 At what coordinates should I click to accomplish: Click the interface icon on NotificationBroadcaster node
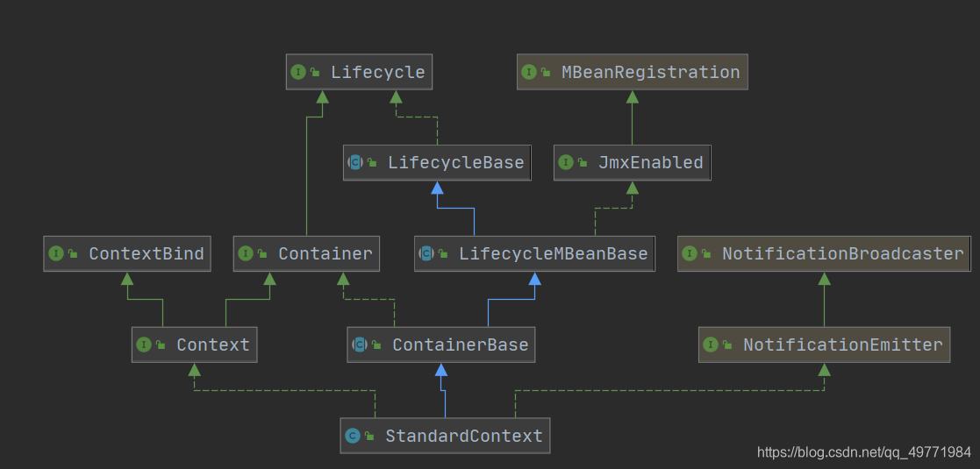[690, 253]
